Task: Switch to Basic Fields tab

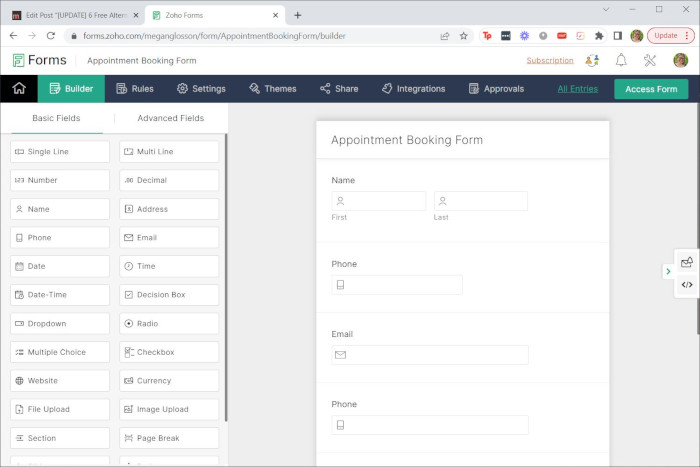Action: pyautogui.click(x=56, y=118)
